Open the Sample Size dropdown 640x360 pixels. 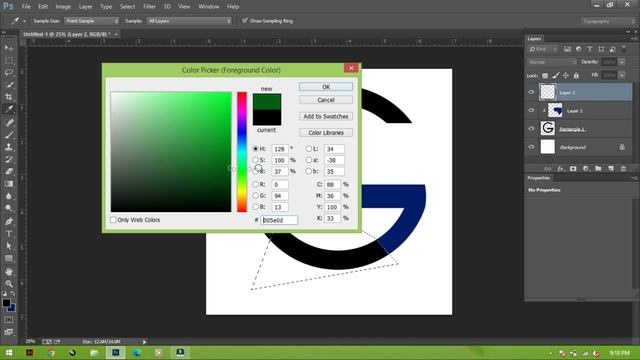91,21
